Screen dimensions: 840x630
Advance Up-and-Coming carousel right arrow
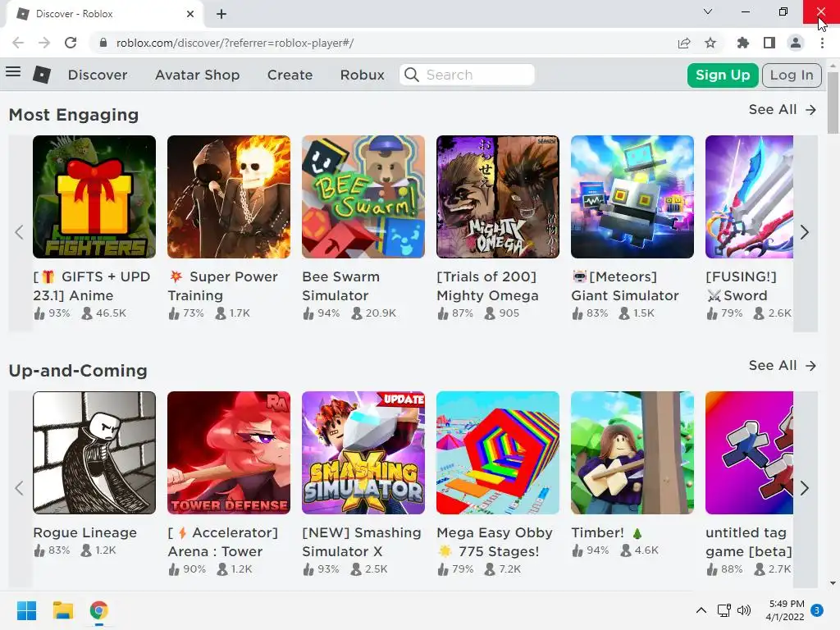coord(805,488)
